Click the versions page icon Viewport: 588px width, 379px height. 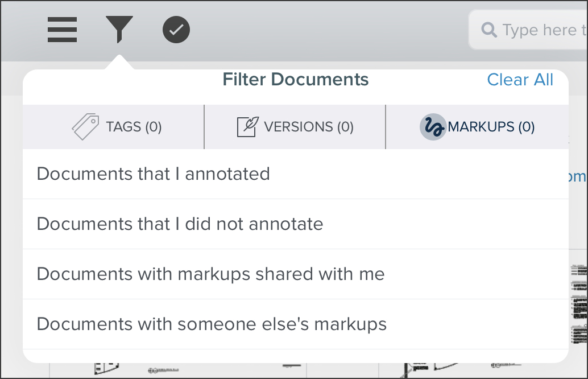coord(246,126)
